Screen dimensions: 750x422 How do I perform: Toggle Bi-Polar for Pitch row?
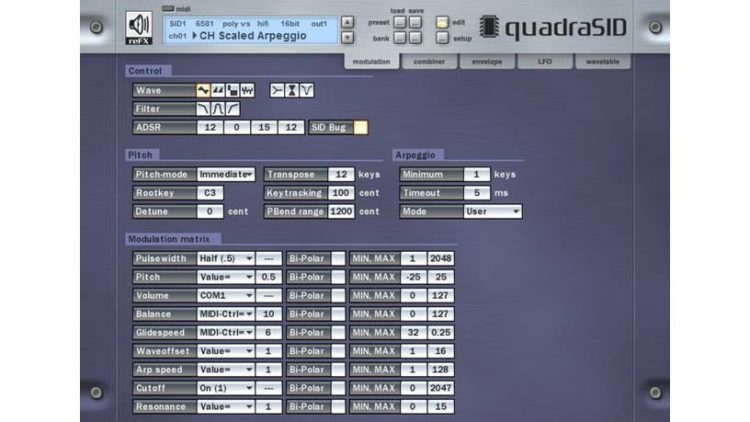[338, 277]
